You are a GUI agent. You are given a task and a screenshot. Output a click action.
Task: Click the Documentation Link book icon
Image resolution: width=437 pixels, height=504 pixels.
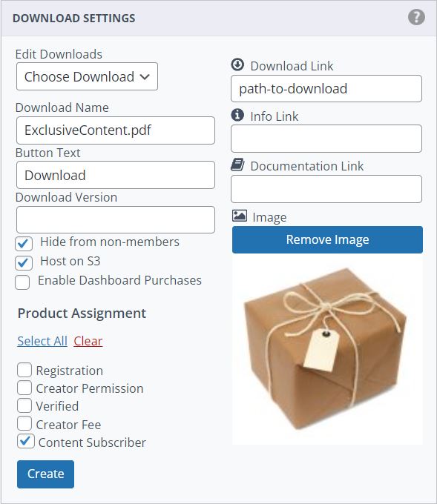[x=238, y=165]
